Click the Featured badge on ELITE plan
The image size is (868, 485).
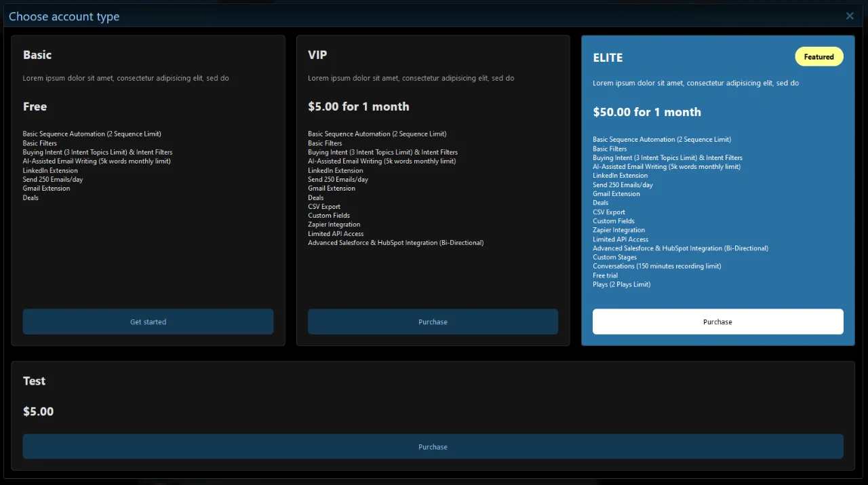[818, 56]
